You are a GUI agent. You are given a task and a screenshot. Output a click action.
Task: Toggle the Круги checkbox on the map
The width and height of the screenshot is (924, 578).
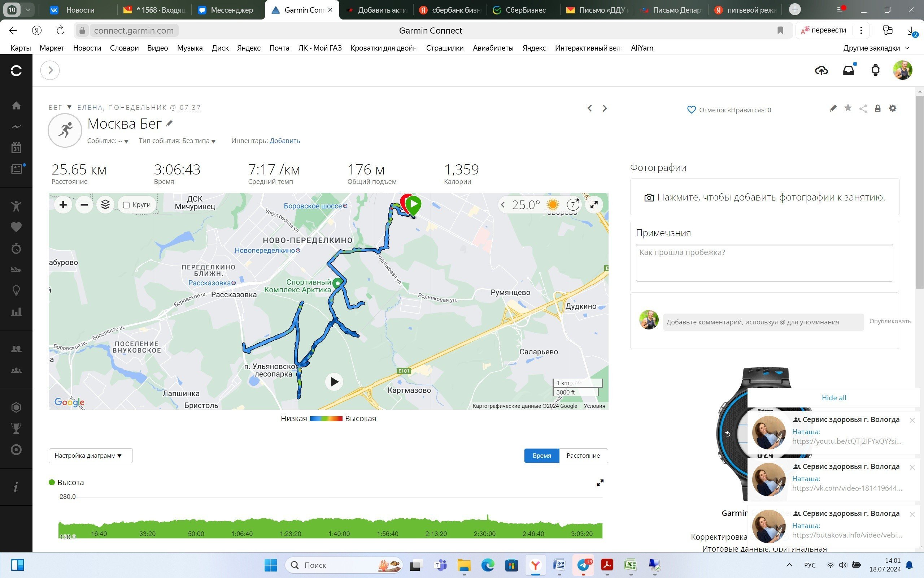[126, 205]
